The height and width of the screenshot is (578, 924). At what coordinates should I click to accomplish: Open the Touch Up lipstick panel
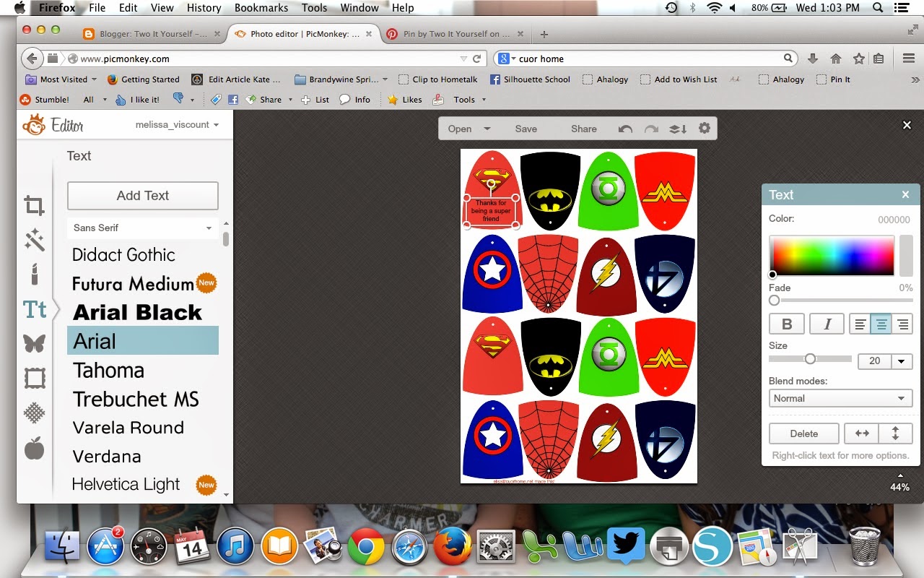click(34, 274)
